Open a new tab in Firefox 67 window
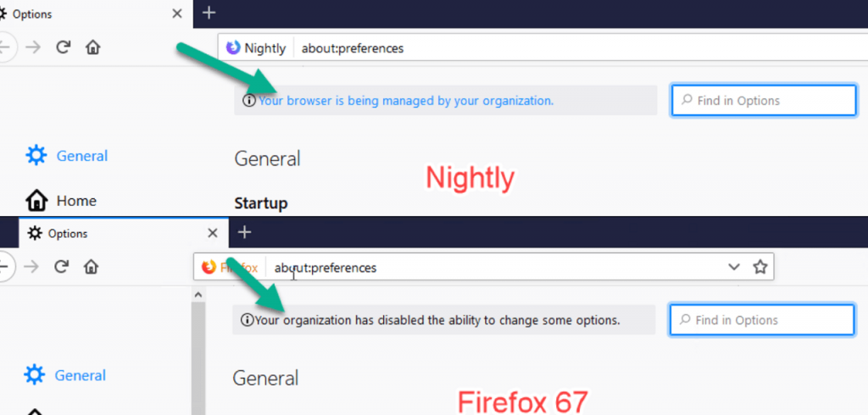 [x=244, y=232]
